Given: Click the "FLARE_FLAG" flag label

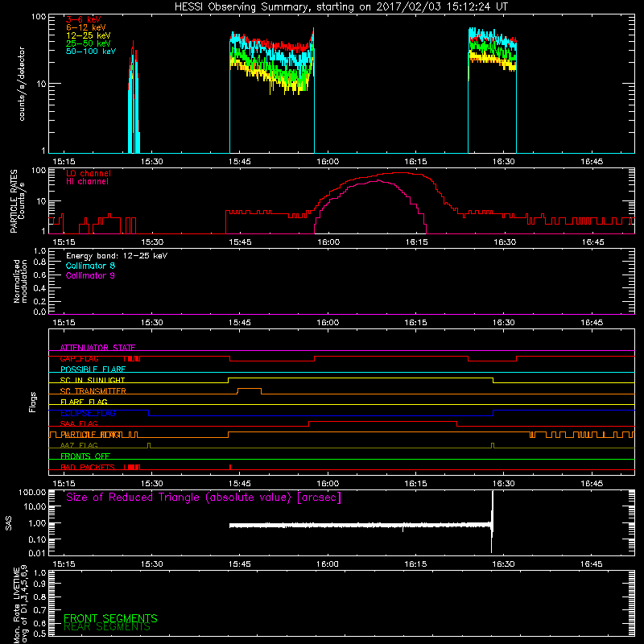Looking at the screenshot, I should pyautogui.click(x=84, y=402).
